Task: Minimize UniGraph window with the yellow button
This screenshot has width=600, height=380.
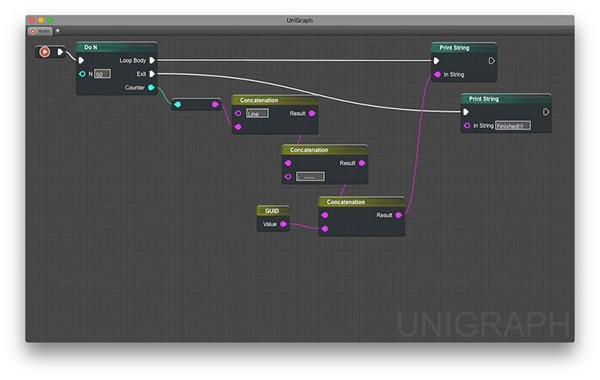Action: (x=41, y=20)
